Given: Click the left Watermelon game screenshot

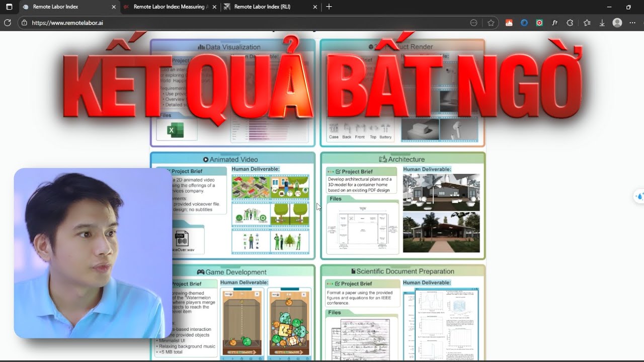Looking at the screenshot, I should pyautogui.click(x=242, y=323).
